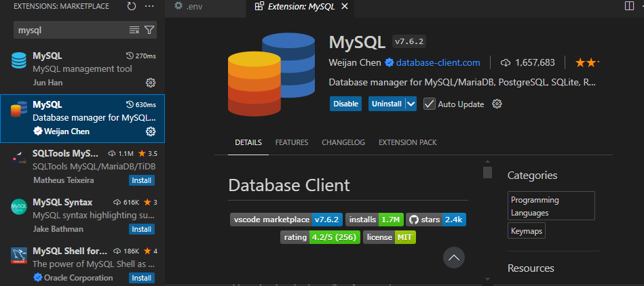Toggle the Auto Update checkbox
The width and height of the screenshot is (644, 286).
coord(429,104)
